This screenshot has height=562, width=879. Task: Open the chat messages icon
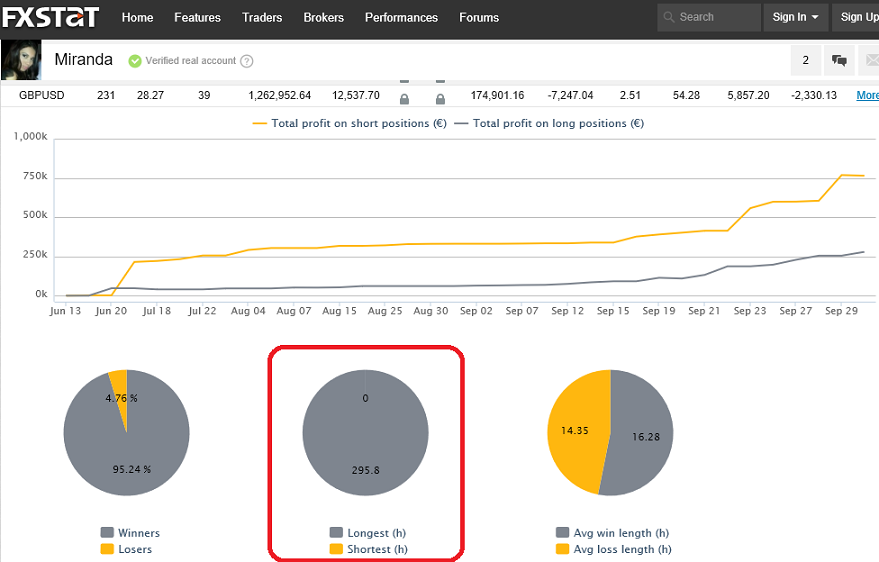(x=840, y=61)
